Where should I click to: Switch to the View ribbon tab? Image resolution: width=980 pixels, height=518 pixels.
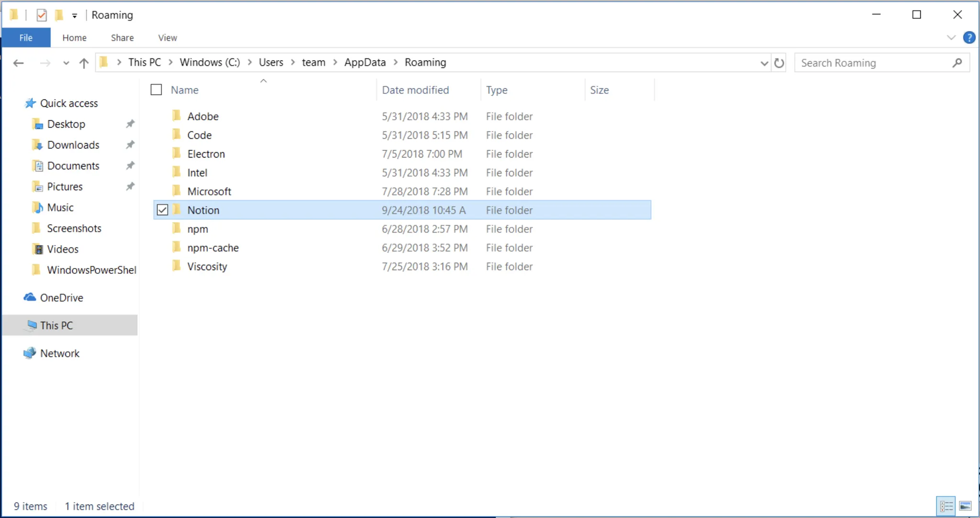167,37
